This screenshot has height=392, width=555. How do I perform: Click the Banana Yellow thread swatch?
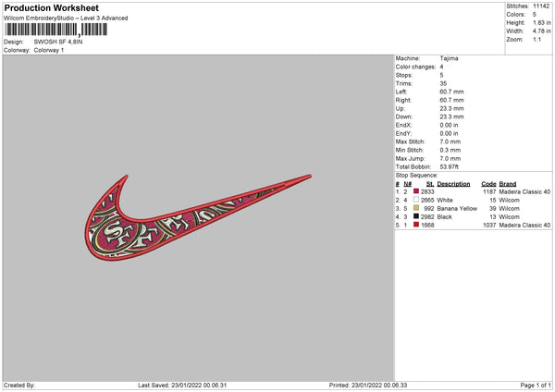(416, 208)
